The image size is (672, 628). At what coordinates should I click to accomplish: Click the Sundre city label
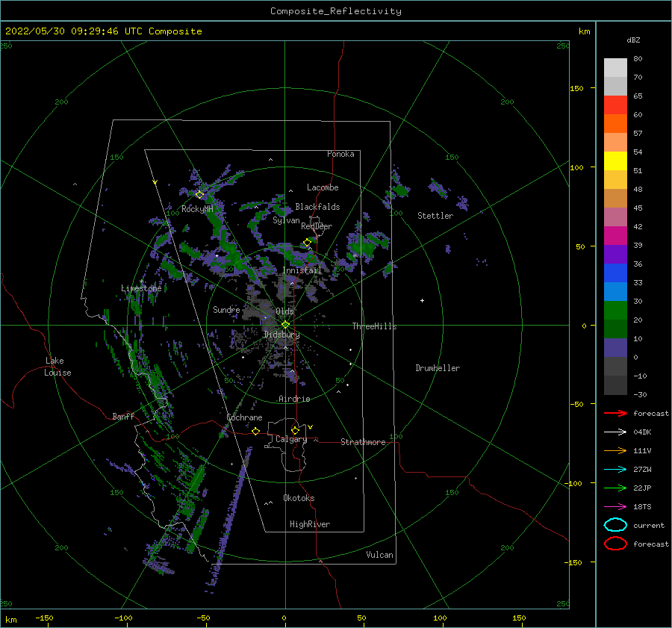point(227,309)
